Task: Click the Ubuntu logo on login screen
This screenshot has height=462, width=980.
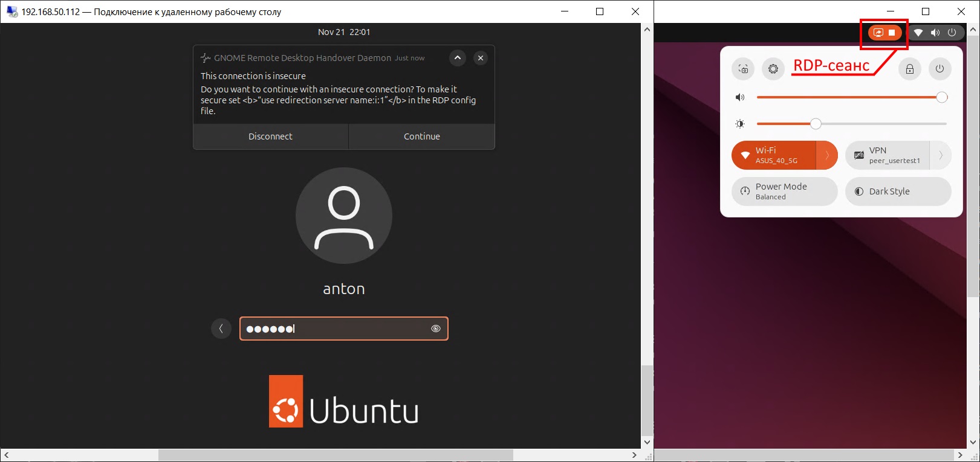Action: click(x=343, y=402)
